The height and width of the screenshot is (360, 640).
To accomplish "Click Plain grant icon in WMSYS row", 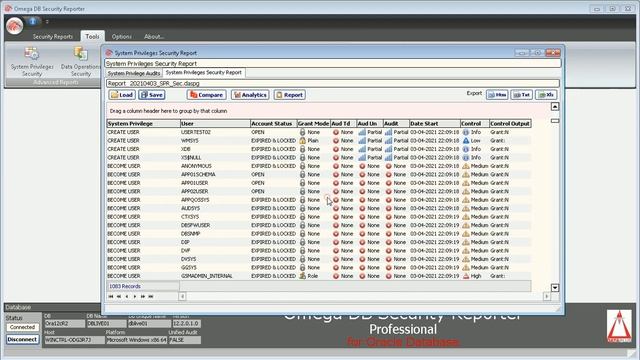I will pyautogui.click(x=302, y=140).
